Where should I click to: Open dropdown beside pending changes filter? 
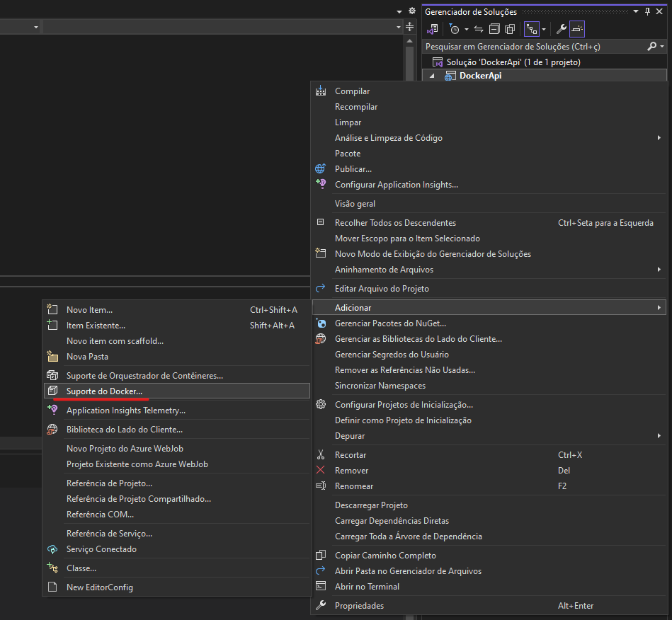(x=466, y=29)
